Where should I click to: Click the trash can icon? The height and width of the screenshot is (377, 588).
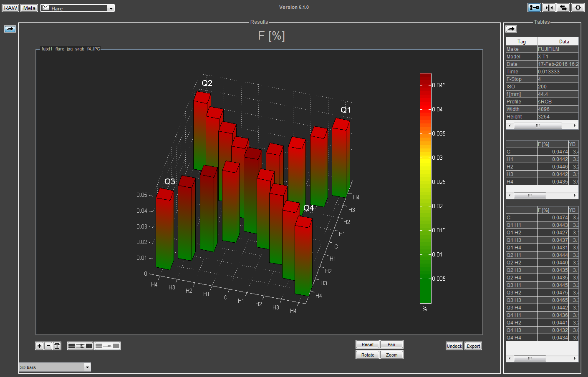click(x=57, y=346)
